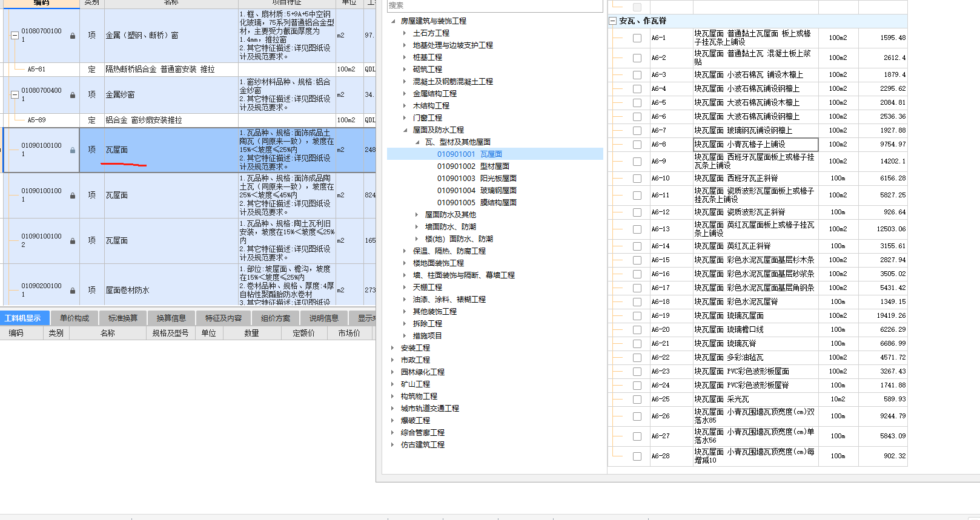
Task: Collapse 瓦、型材及其他屋面 node
Action: [417, 142]
